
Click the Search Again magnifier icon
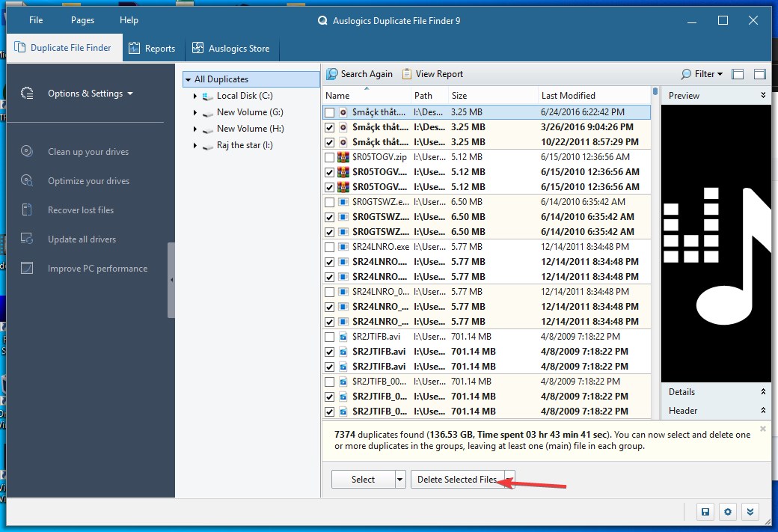332,74
